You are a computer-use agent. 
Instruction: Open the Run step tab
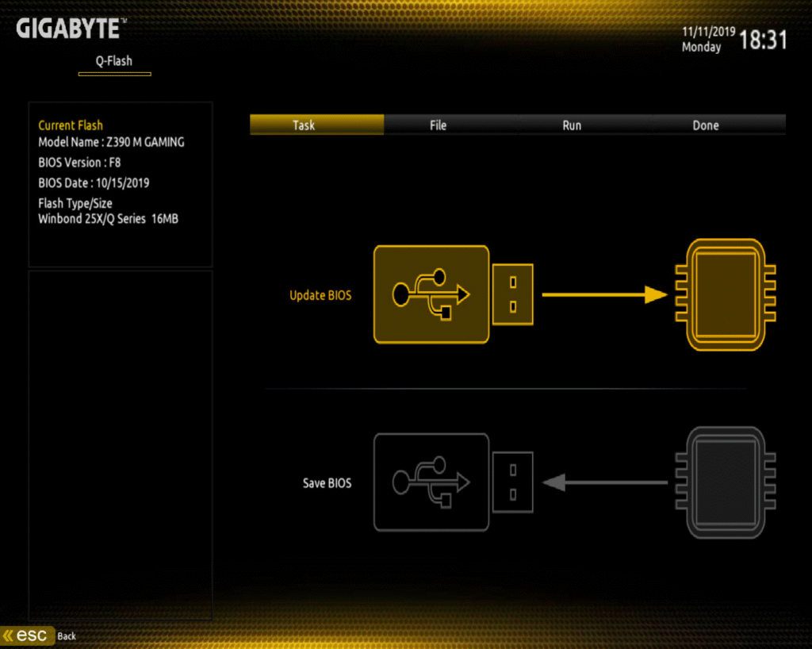pyautogui.click(x=572, y=125)
